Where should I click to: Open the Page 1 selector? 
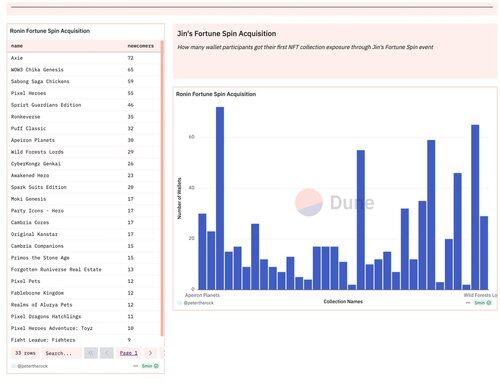point(129,353)
